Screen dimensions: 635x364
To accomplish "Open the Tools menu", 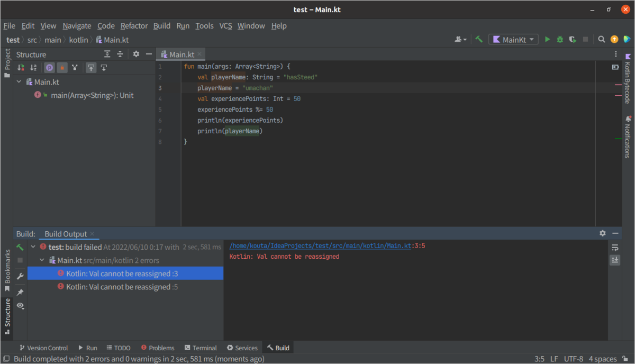I will click(x=204, y=25).
